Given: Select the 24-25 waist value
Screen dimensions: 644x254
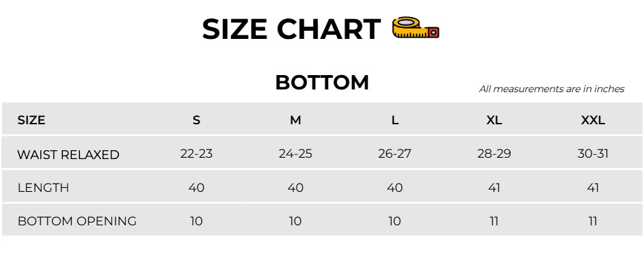Looking at the screenshot, I should tap(295, 154).
